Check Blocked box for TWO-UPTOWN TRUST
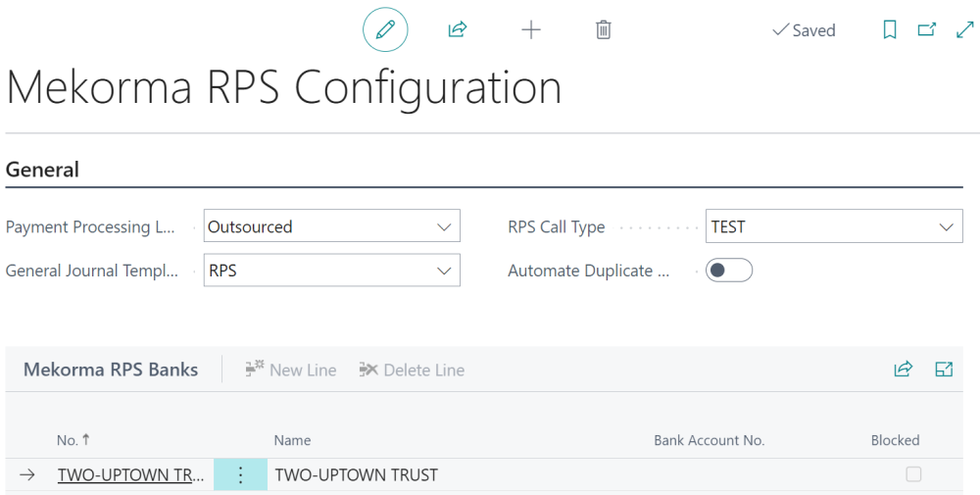This screenshot has width=980, height=495. (913, 474)
